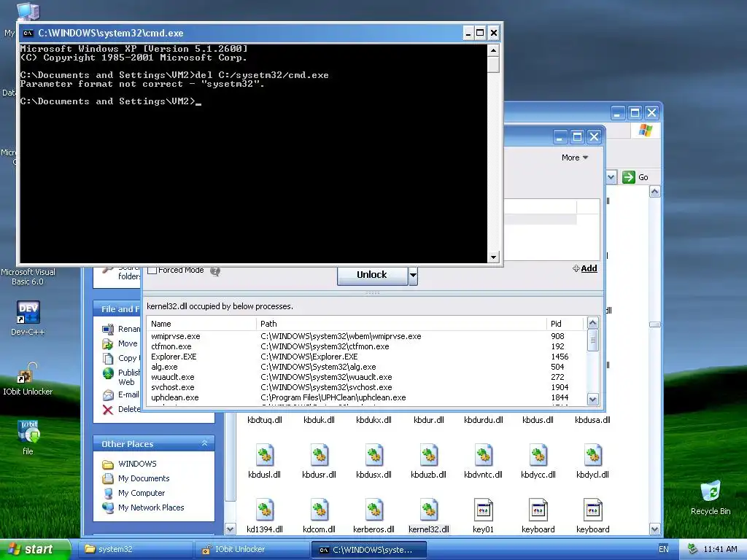
Task: Select the svchost.exe process row
Action: tap(366, 388)
